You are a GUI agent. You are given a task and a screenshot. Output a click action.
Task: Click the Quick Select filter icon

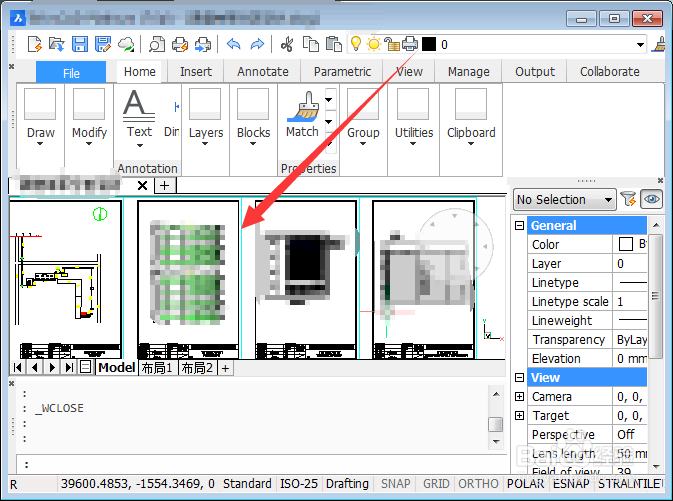click(628, 199)
